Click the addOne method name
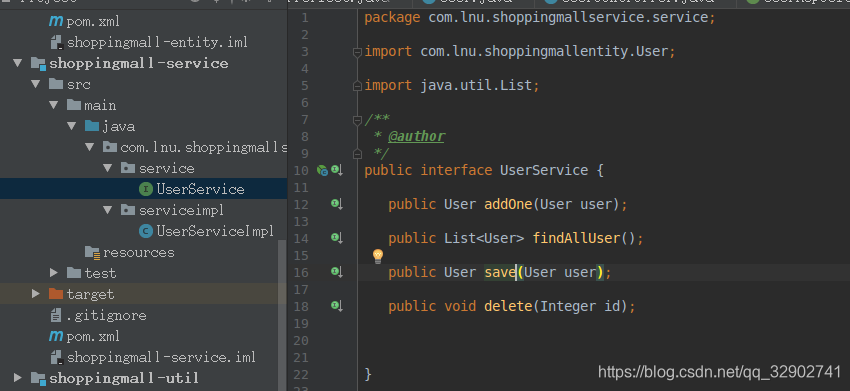 (508, 204)
